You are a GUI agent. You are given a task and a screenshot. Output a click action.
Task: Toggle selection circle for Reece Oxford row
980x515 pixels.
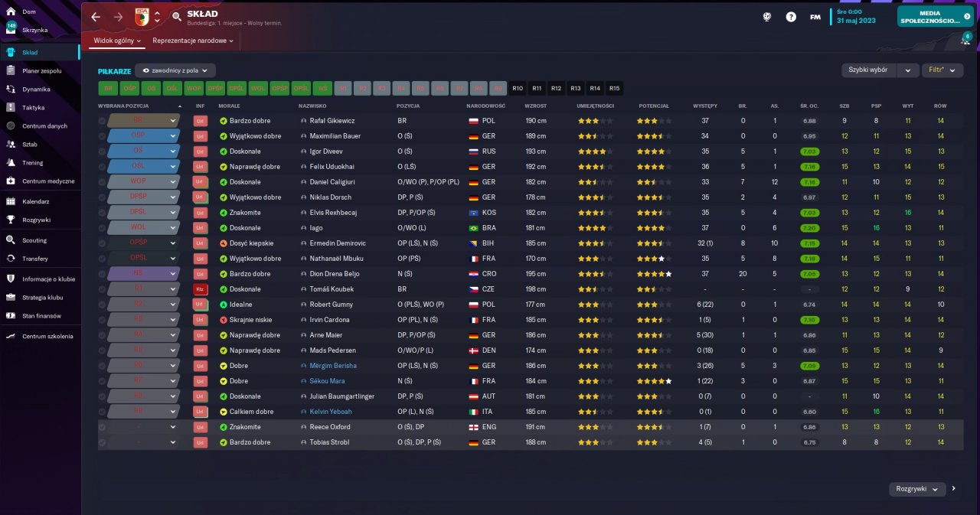(x=102, y=427)
